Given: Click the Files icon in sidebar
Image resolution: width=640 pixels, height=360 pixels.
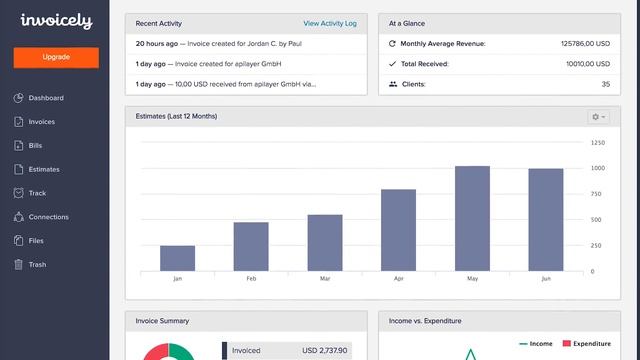Looking at the screenshot, I should pyautogui.click(x=18, y=240).
